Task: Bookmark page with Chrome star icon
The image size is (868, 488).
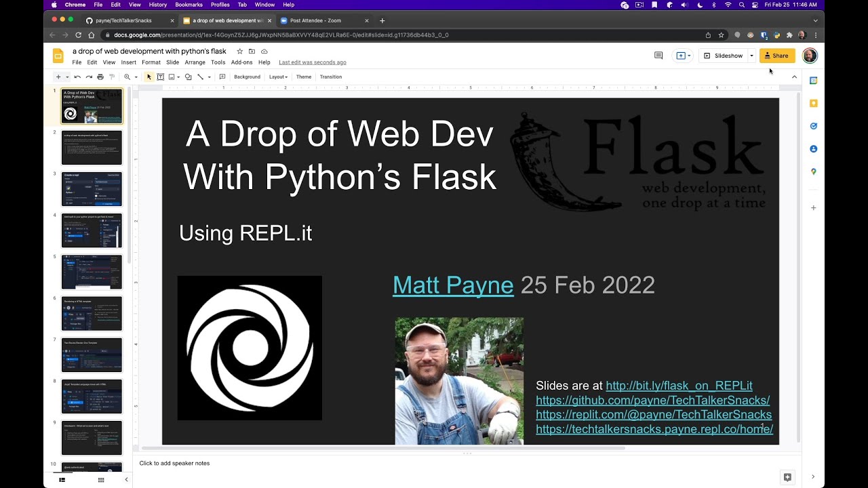Action: click(x=721, y=35)
